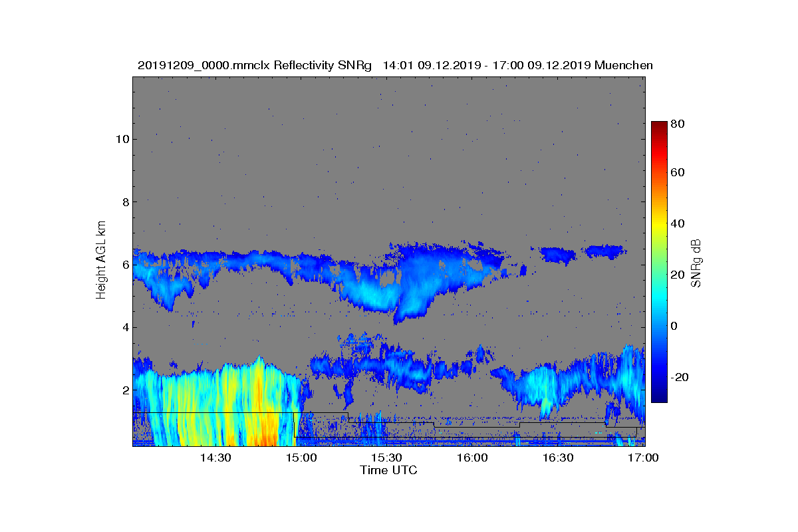Click the colorbar value -20
This screenshot has height=532, width=798.
pos(680,377)
